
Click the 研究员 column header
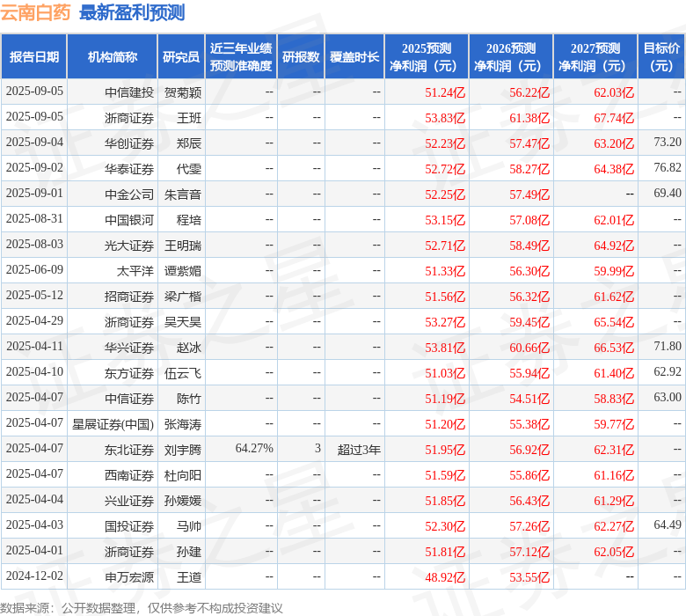(x=181, y=57)
